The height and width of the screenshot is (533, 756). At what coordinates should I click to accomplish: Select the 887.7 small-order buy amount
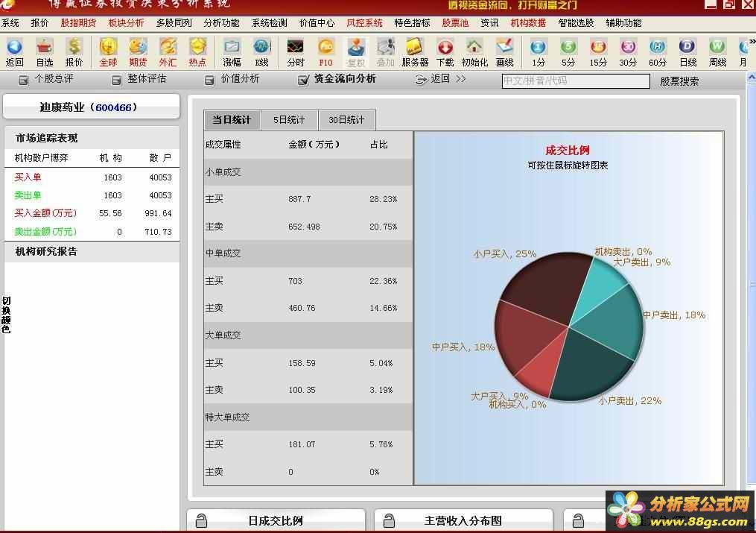coord(299,199)
